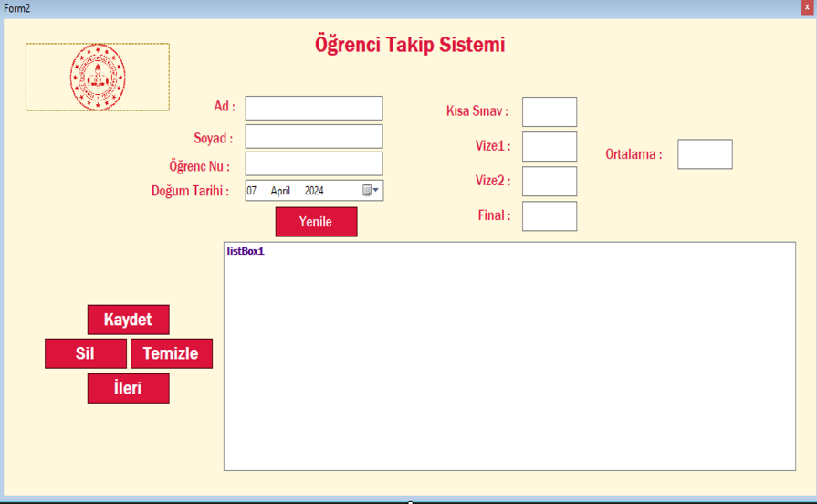817x504 pixels.
Task: Click the Ortalama average field
Action: (x=704, y=154)
